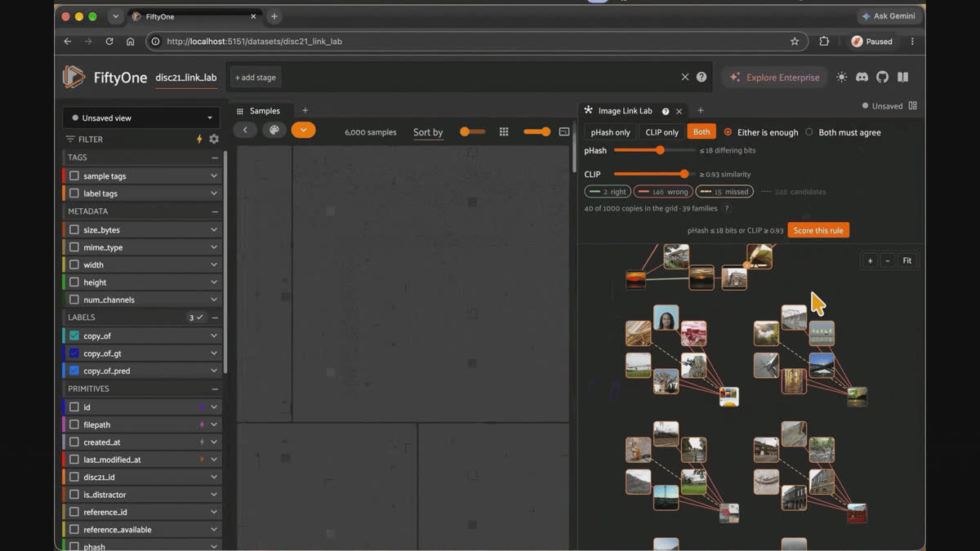Image resolution: width=980 pixels, height=551 pixels.
Task: Click 'Score this rule' button
Action: 818,230
